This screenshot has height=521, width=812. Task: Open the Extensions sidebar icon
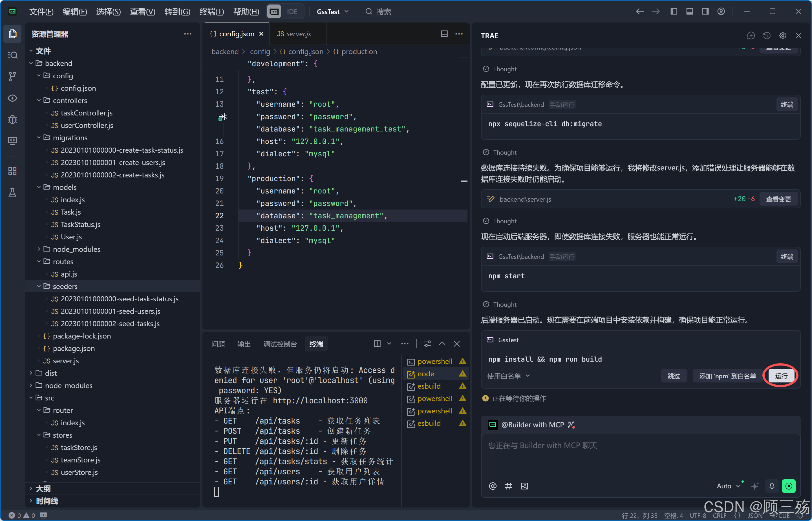tap(12, 172)
